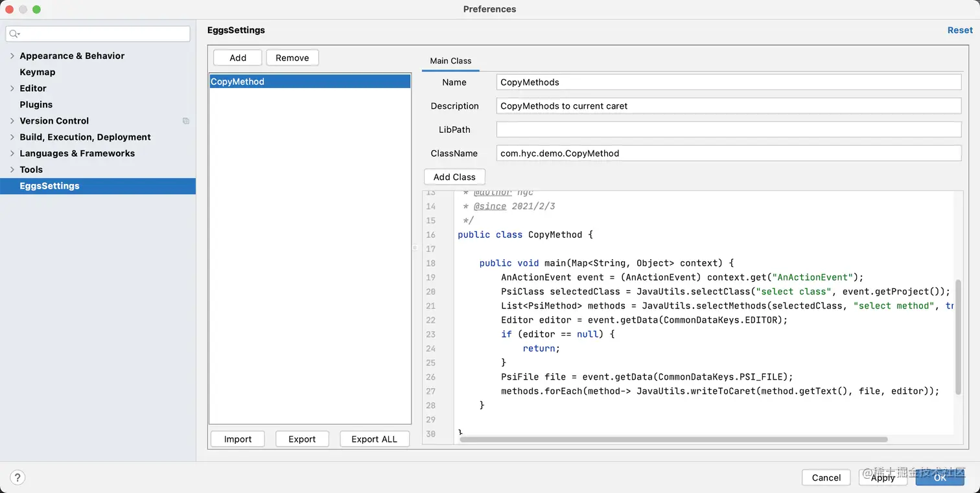The width and height of the screenshot is (980, 493).
Task: Click the 'return;' statement in code
Action: coord(541,349)
